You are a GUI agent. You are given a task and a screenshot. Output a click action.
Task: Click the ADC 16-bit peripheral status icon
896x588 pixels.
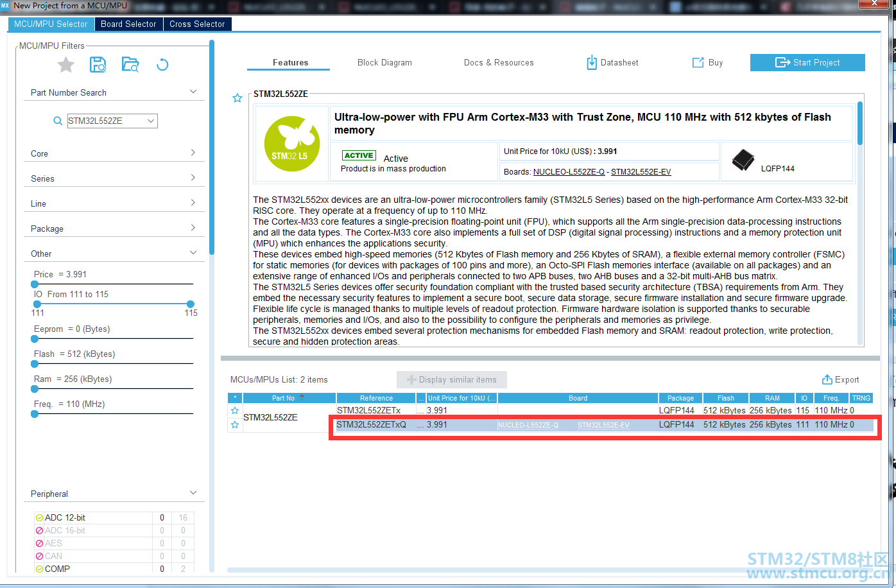point(39,530)
